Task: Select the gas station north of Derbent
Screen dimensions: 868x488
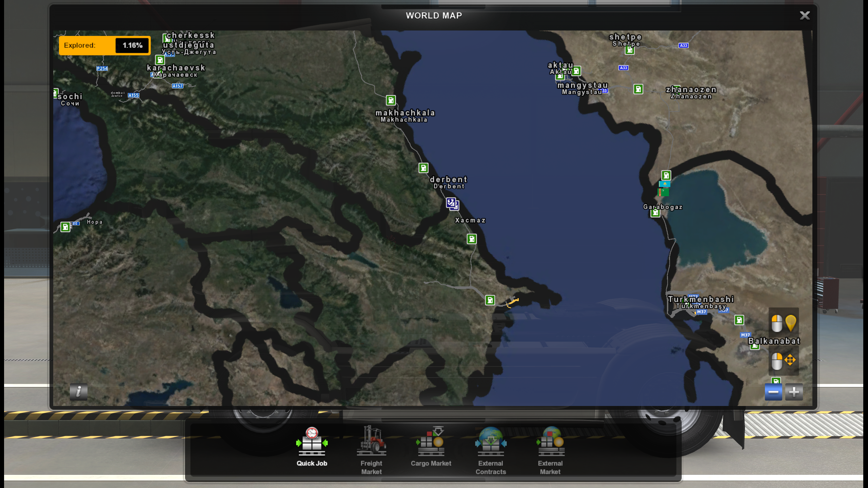Action: click(423, 168)
